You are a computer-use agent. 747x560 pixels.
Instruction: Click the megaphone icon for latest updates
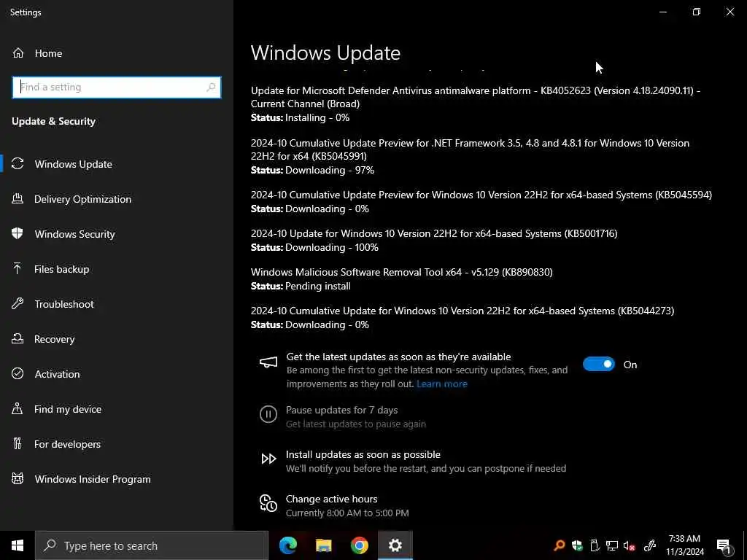coord(268,362)
